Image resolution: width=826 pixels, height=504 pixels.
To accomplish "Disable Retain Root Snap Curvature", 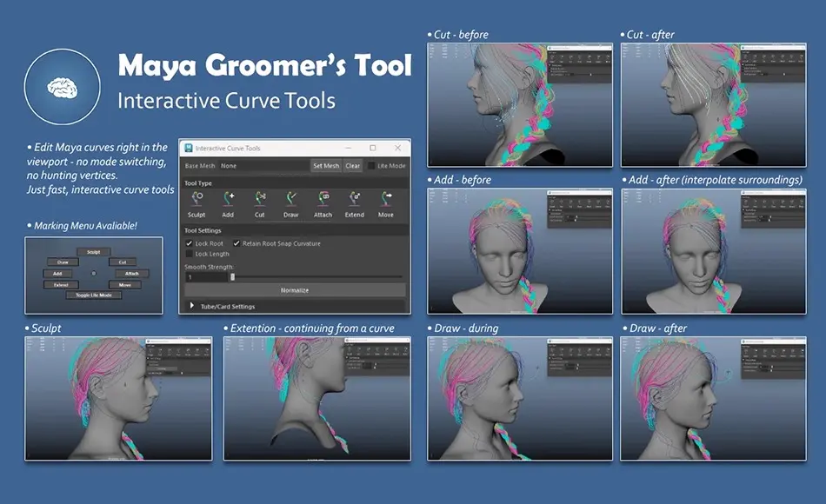I will click(236, 243).
